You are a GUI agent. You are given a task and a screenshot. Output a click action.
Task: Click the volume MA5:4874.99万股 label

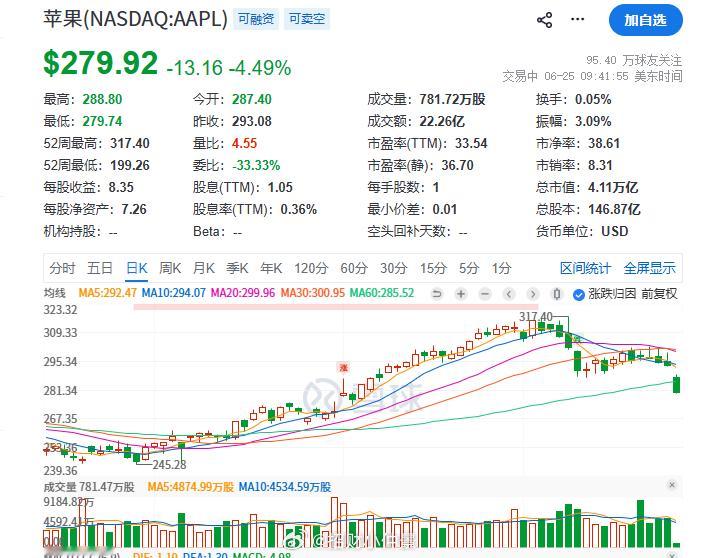coord(191,487)
